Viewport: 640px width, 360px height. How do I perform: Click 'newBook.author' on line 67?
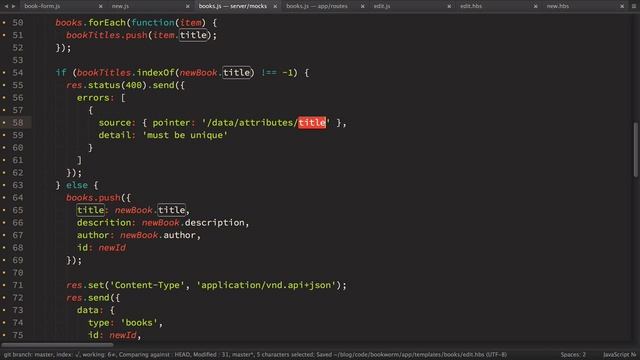pyautogui.click(x=158, y=235)
